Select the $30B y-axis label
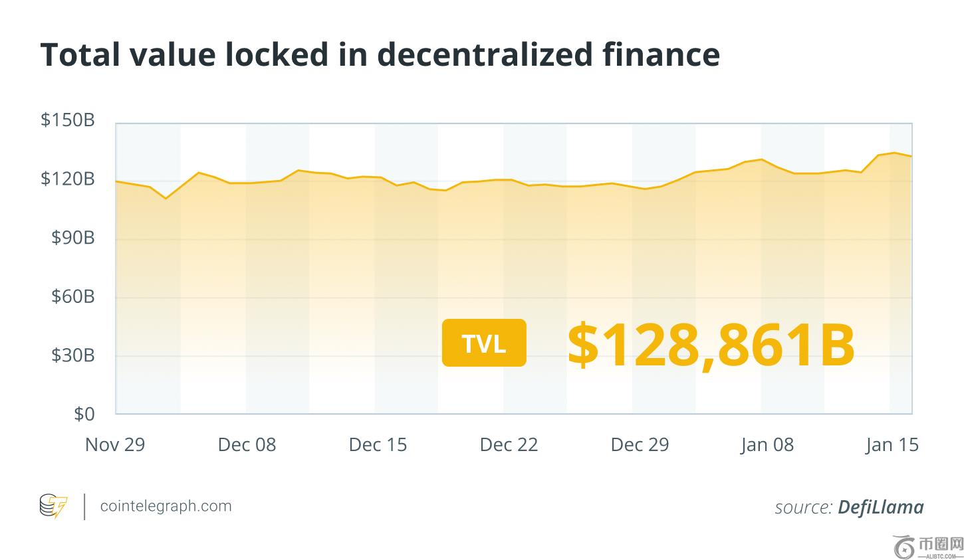Screen dimensions: 964x560 [x=73, y=355]
